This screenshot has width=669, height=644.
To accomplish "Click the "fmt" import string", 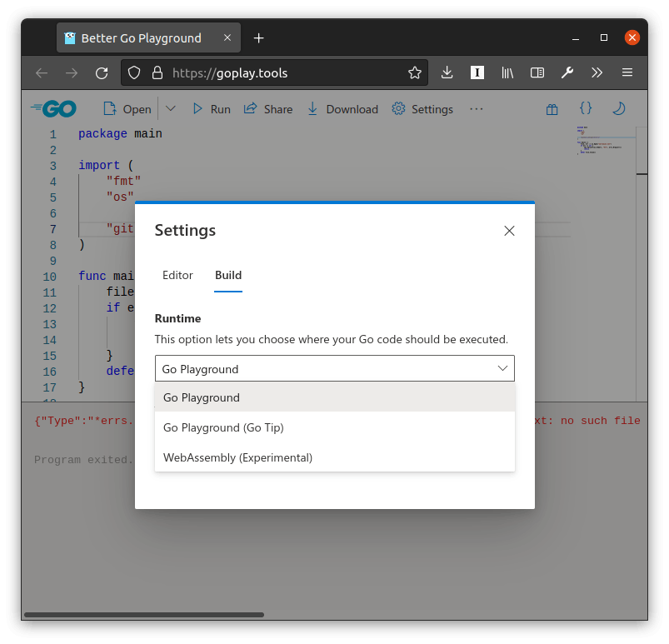I will [123, 182].
